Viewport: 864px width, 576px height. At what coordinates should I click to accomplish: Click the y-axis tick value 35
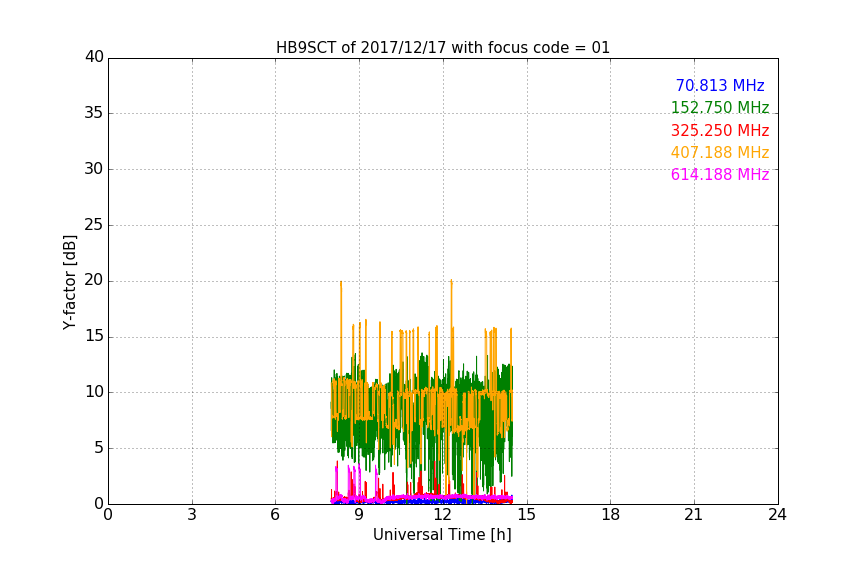94,113
